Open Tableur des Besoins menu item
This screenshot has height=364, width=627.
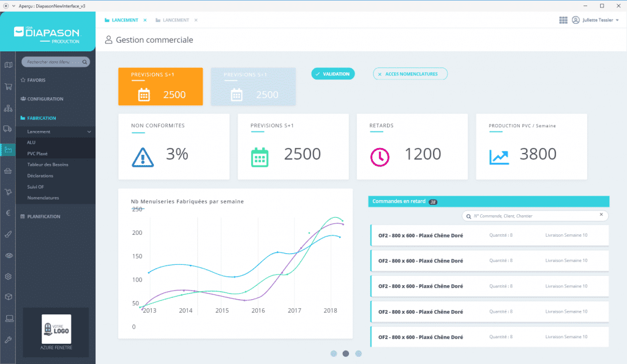(48, 165)
